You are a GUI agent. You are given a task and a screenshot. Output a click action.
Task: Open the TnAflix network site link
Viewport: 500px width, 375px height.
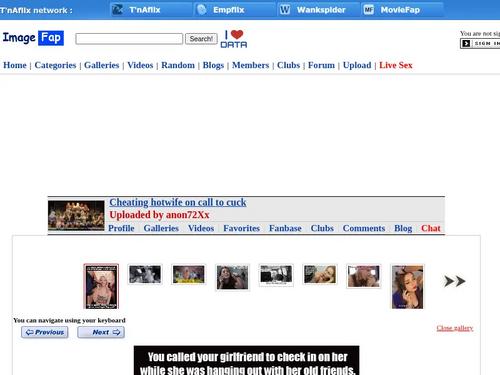[x=151, y=10]
